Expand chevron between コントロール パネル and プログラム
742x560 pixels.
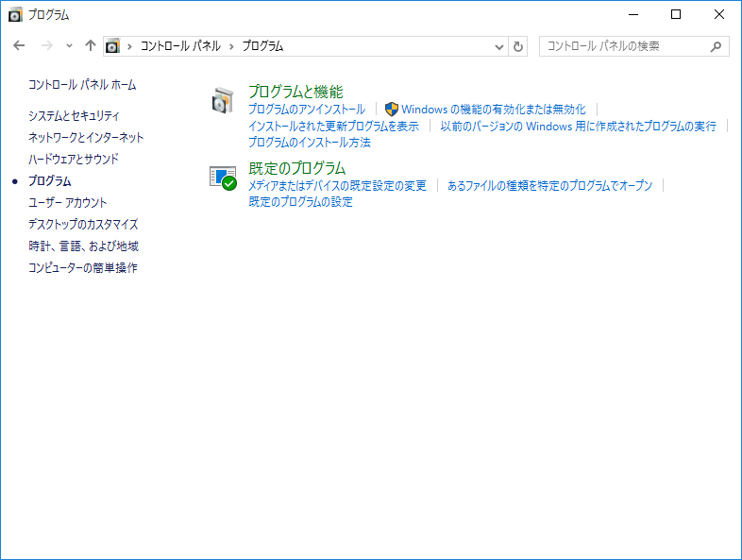[x=231, y=46]
